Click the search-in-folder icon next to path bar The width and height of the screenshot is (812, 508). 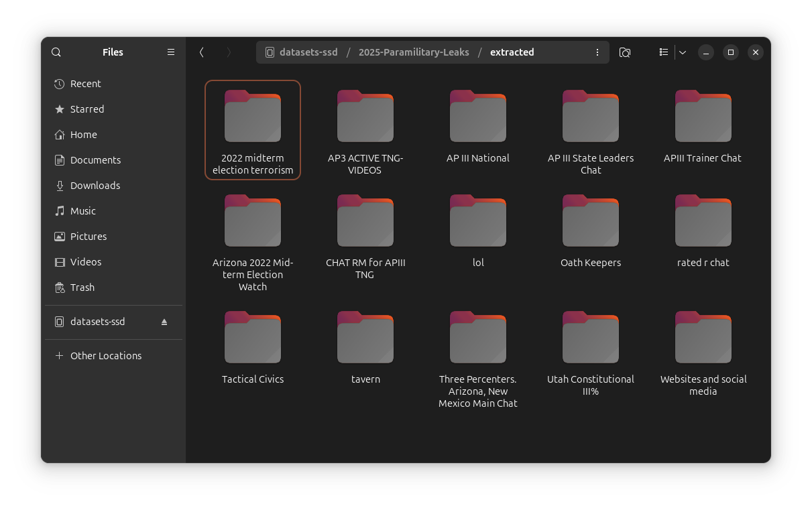tap(625, 52)
